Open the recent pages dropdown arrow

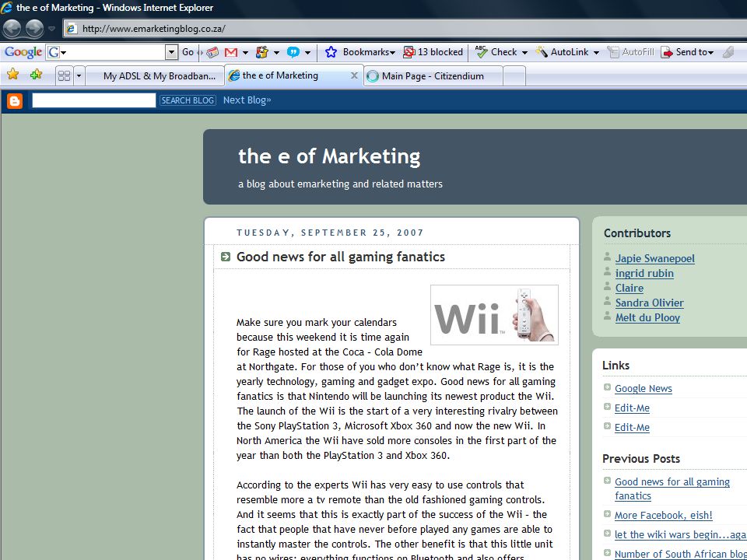[x=52, y=29]
